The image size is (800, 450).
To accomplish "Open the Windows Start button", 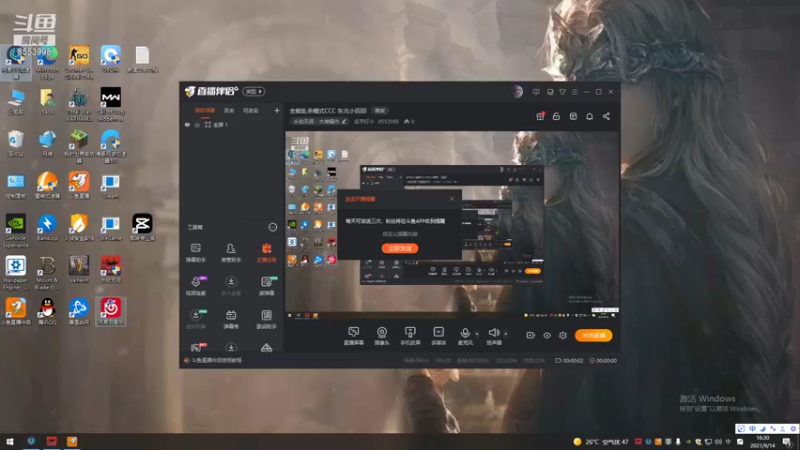I will 9,441.
